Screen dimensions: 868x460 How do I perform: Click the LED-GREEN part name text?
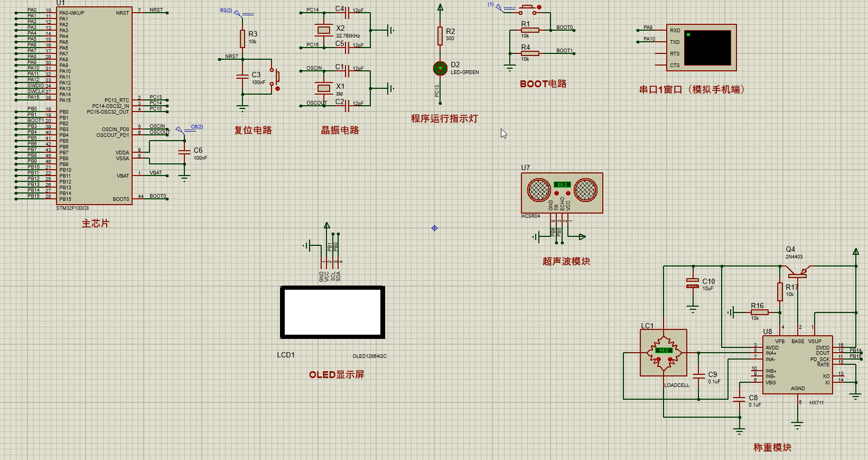465,72
